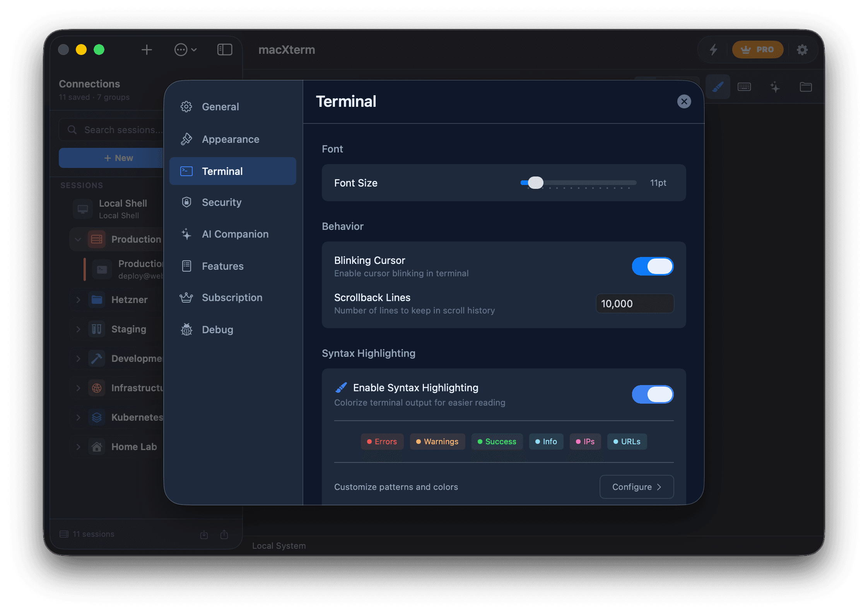The image size is (868, 613).
Task: Click the Local Shell monitor icon
Action: pos(83,209)
